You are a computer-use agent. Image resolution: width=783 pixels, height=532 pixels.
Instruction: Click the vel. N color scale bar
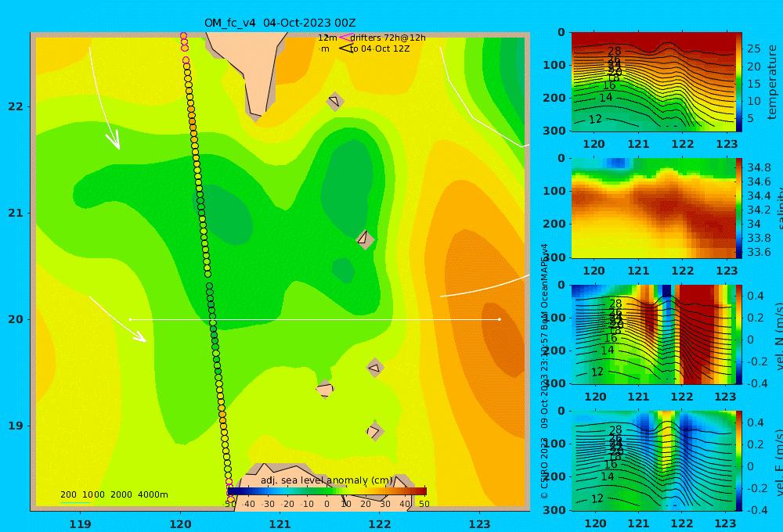tap(739, 334)
